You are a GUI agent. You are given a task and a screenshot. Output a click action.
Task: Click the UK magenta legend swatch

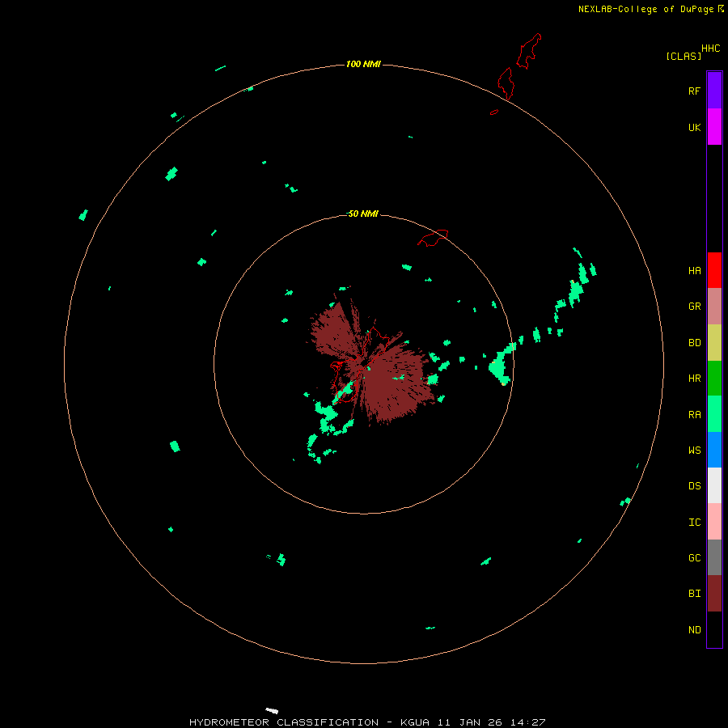click(714, 127)
